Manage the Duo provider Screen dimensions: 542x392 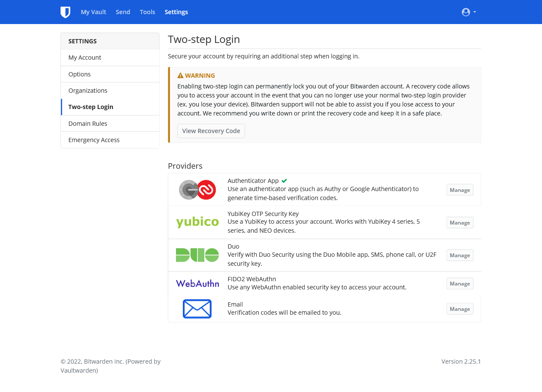(x=460, y=255)
